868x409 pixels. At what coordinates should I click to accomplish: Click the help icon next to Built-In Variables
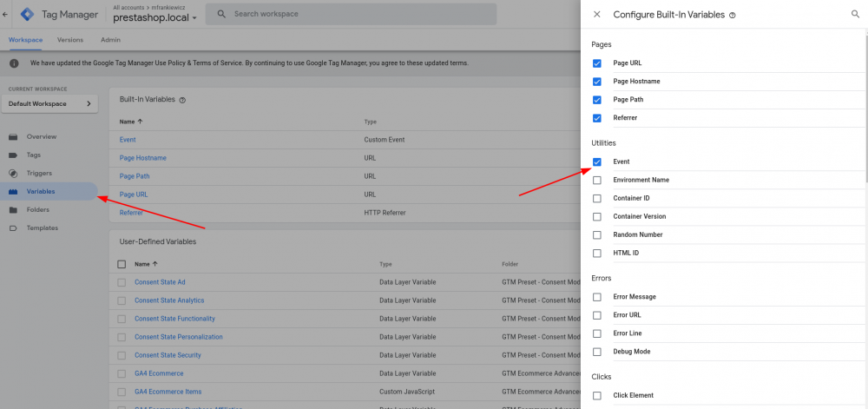pos(182,100)
